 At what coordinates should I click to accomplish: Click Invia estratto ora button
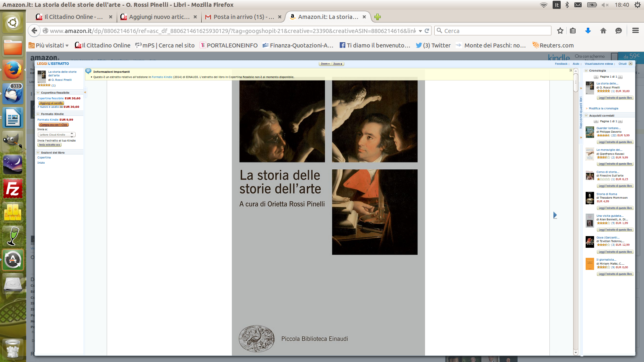50,145
